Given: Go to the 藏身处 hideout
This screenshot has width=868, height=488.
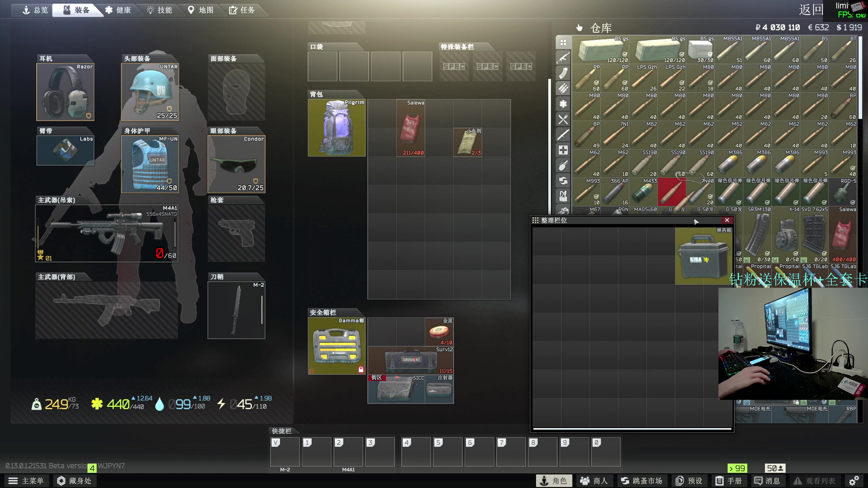Looking at the screenshot, I should click(x=75, y=481).
